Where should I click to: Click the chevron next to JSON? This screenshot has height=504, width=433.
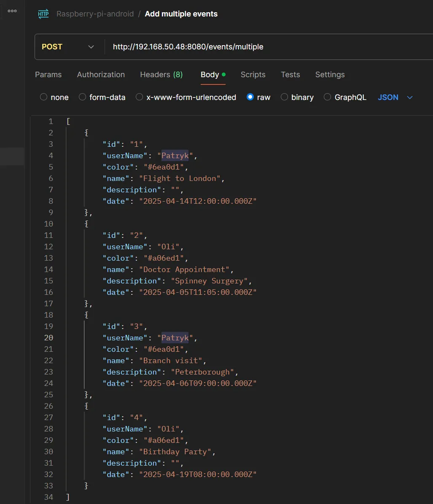409,97
